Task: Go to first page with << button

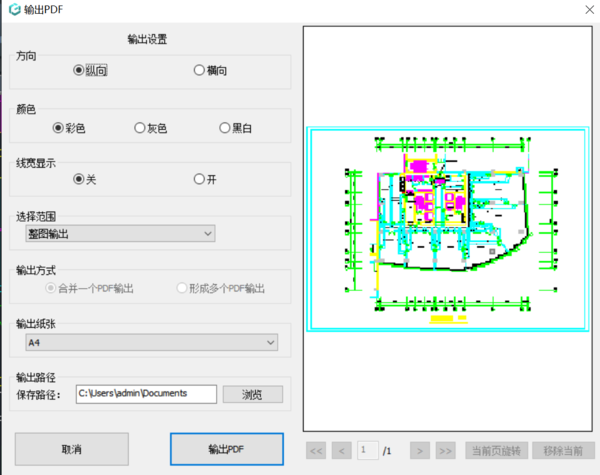Action: coord(316,451)
